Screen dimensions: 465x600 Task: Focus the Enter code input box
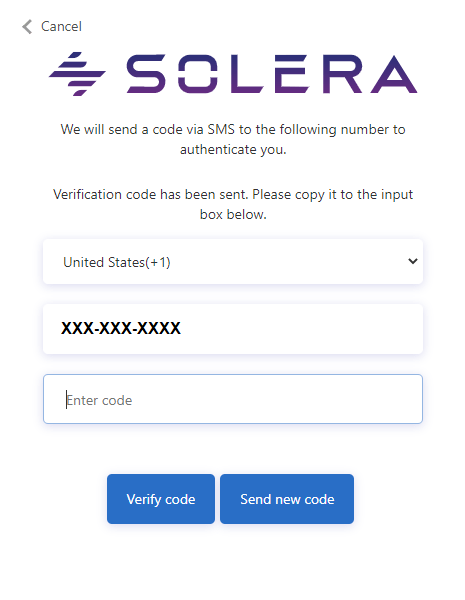[x=233, y=399]
